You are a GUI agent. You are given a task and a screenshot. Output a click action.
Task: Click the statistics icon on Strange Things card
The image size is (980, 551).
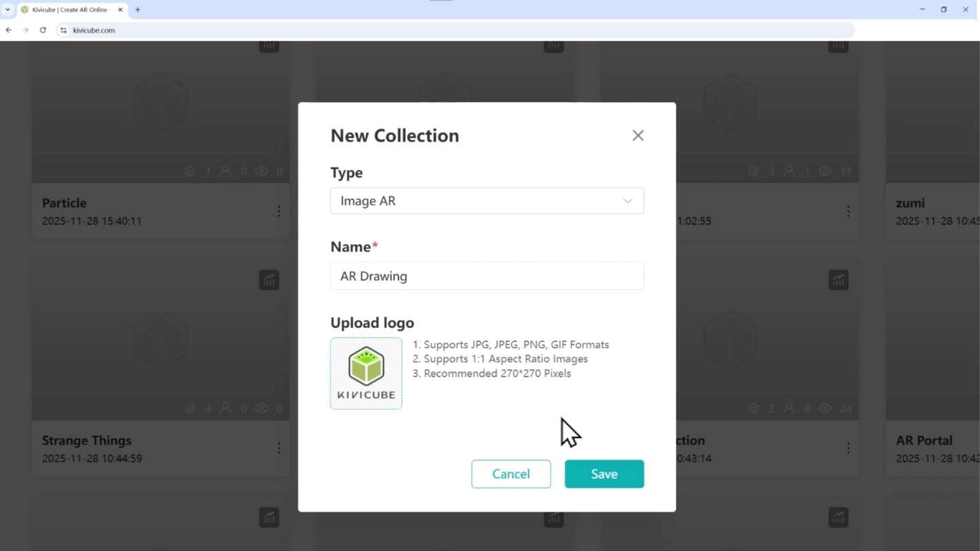269,280
